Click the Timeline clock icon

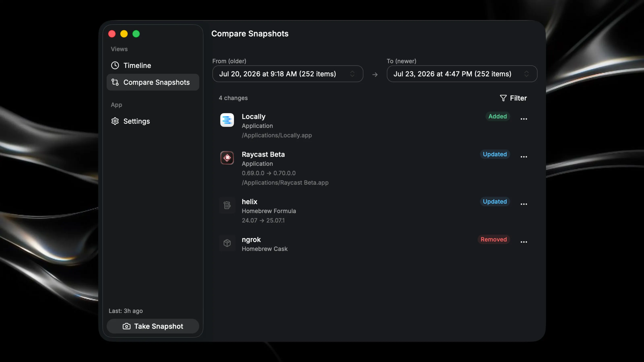pyautogui.click(x=115, y=65)
